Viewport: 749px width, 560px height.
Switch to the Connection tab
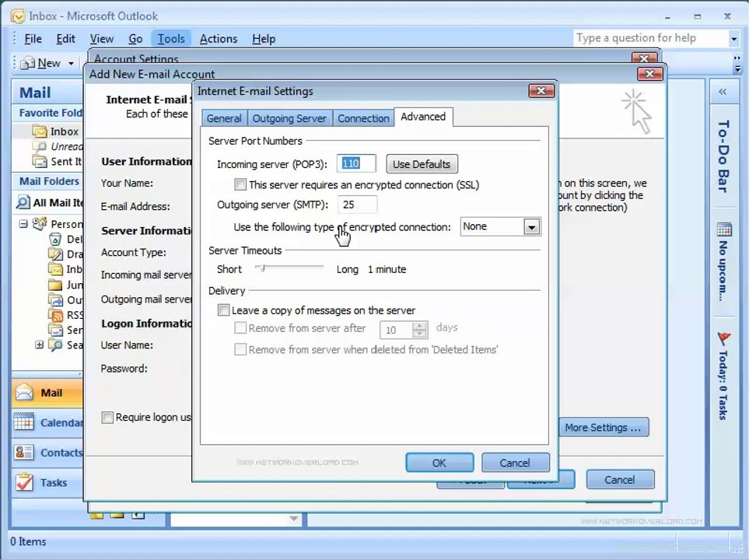point(363,118)
